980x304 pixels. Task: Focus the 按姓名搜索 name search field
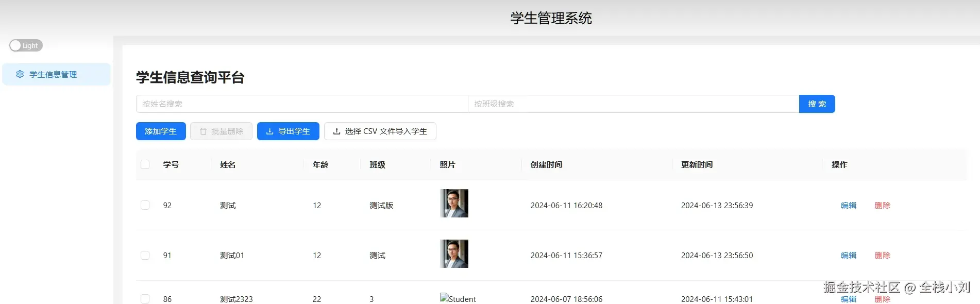(302, 104)
